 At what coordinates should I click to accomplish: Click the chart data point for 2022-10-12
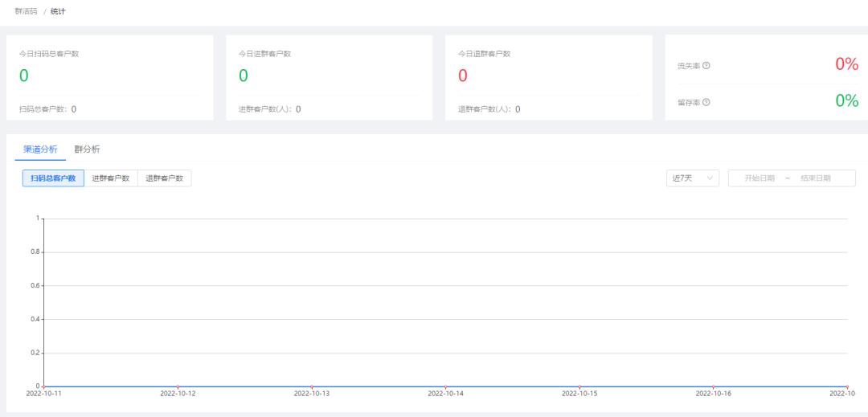coord(178,386)
